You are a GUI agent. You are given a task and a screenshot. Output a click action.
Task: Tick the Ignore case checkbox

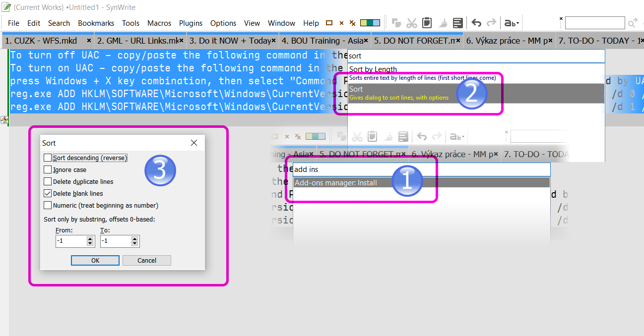[48, 169]
